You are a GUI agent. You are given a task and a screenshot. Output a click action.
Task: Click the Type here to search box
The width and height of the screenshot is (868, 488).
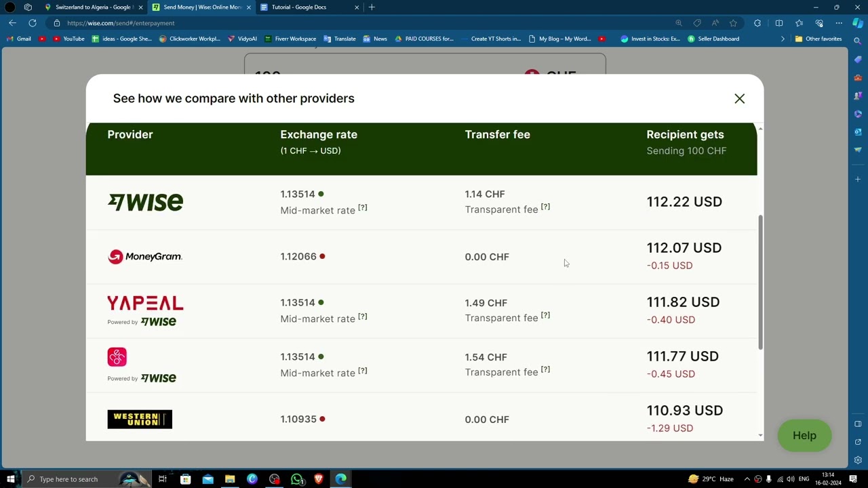(x=87, y=479)
